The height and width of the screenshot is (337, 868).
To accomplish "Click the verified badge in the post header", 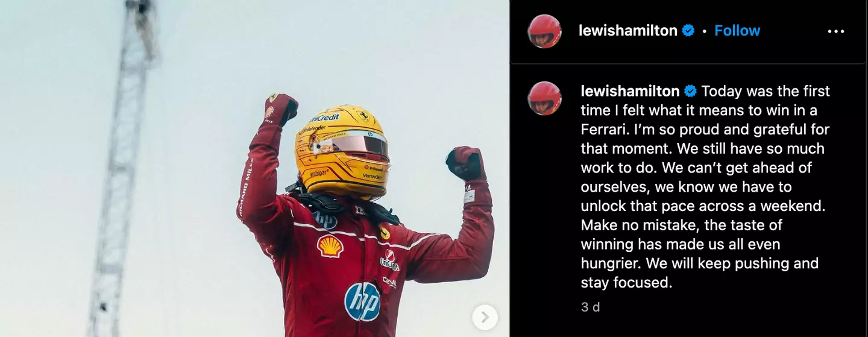I will click(688, 31).
